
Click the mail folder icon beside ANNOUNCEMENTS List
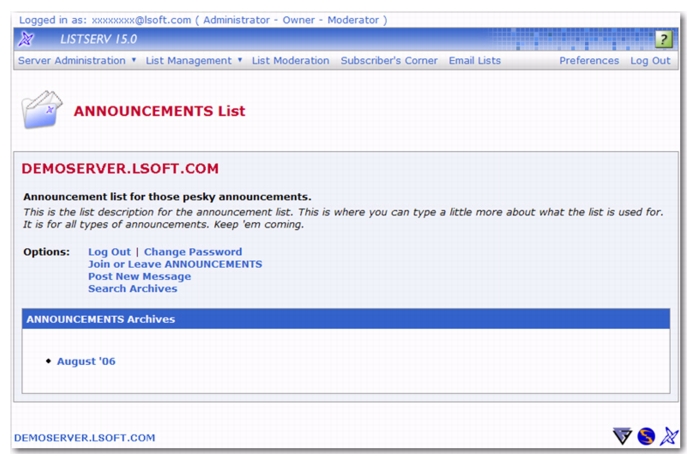tap(42, 109)
